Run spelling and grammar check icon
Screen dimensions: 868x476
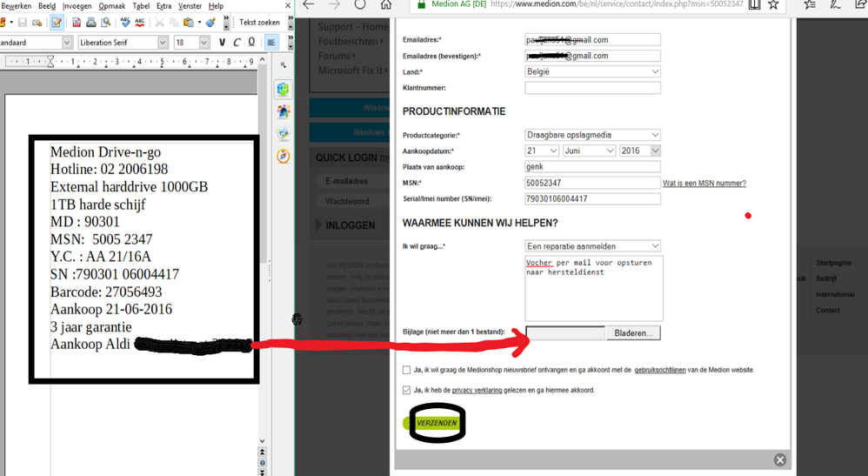pyautogui.click(x=125, y=23)
